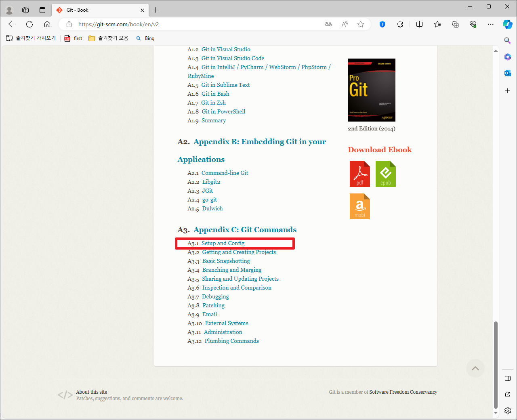Open the Extensions puzzle icon
The width and height of the screenshot is (517, 420).
400,24
